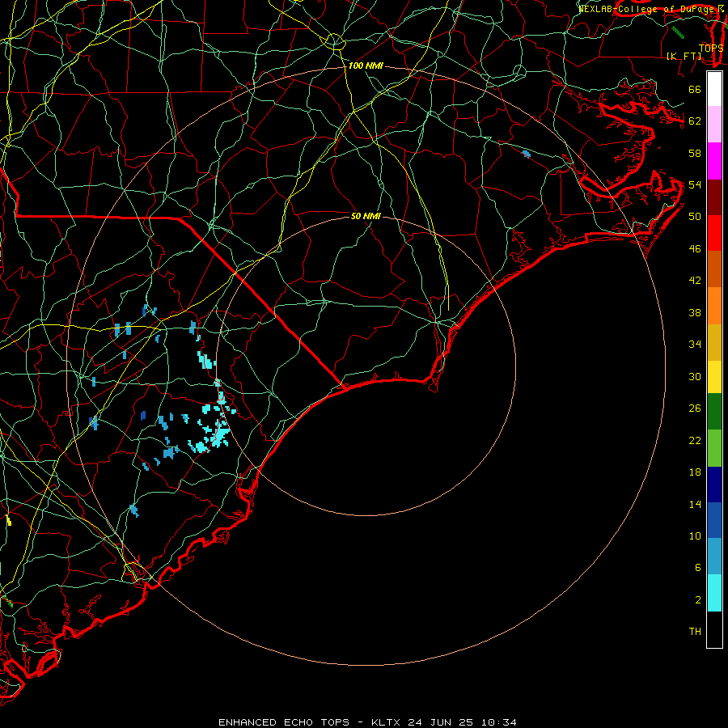Click the light green legend swatch

pyautogui.click(x=714, y=448)
